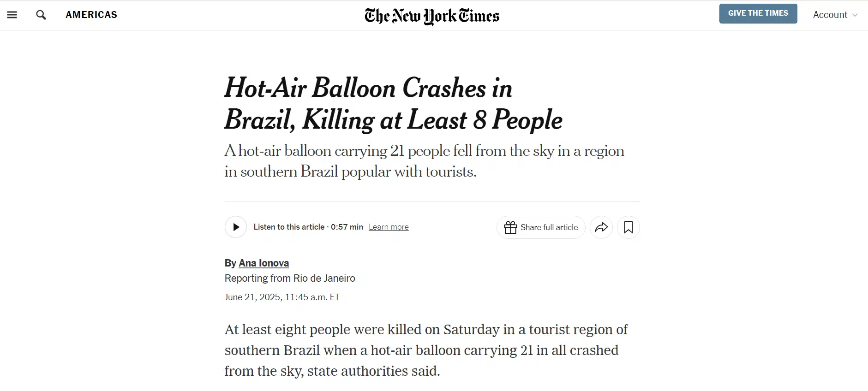The width and height of the screenshot is (868, 391).
Task: Play the article audio
Action: pyautogui.click(x=236, y=227)
